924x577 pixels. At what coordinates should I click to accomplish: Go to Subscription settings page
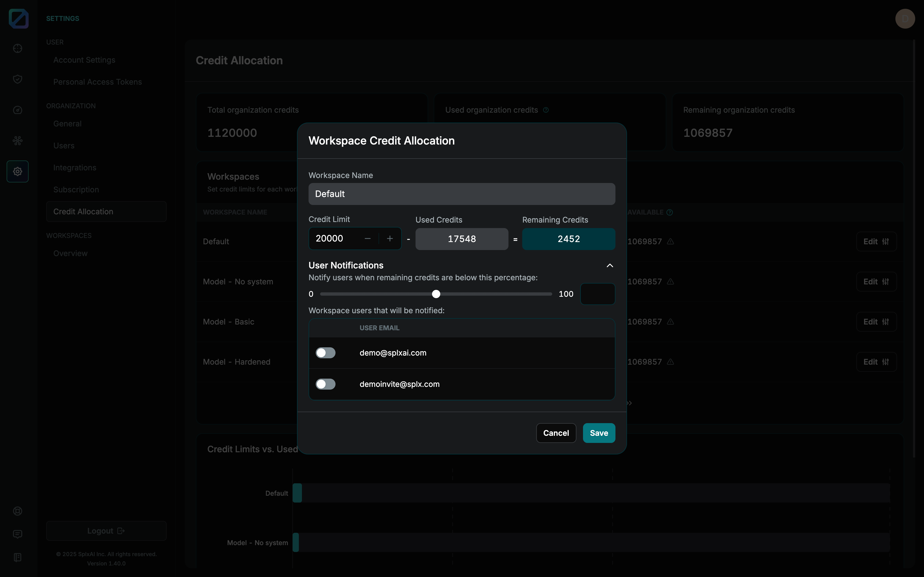point(76,190)
